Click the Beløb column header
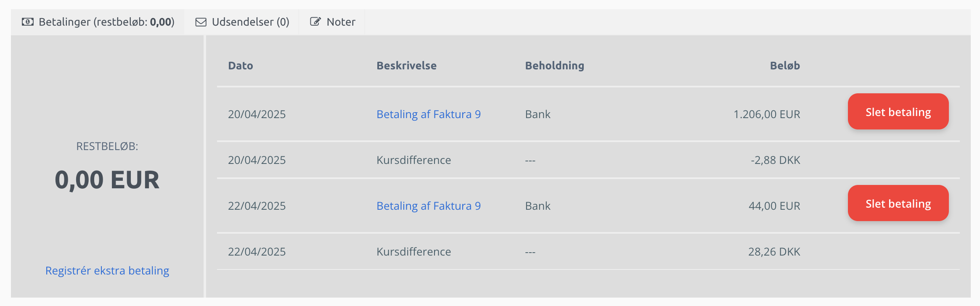Image resolution: width=980 pixels, height=306 pixels. click(x=785, y=66)
